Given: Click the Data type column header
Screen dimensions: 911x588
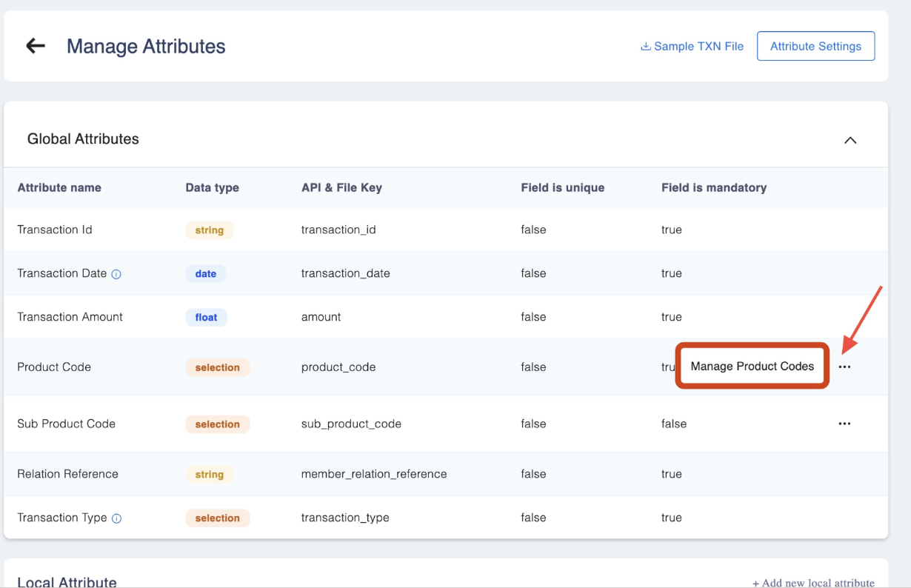Looking at the screenshot, I should click(x=212, y=187).
